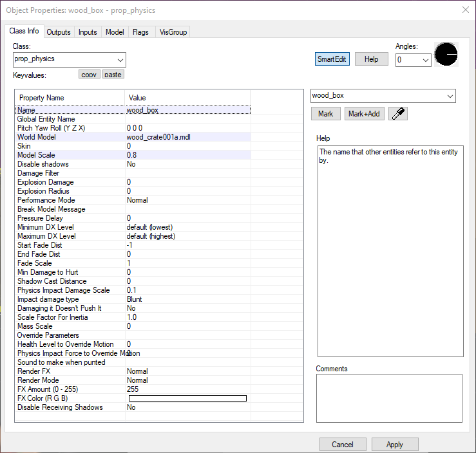Open the Flags tab

click(141, 32)
